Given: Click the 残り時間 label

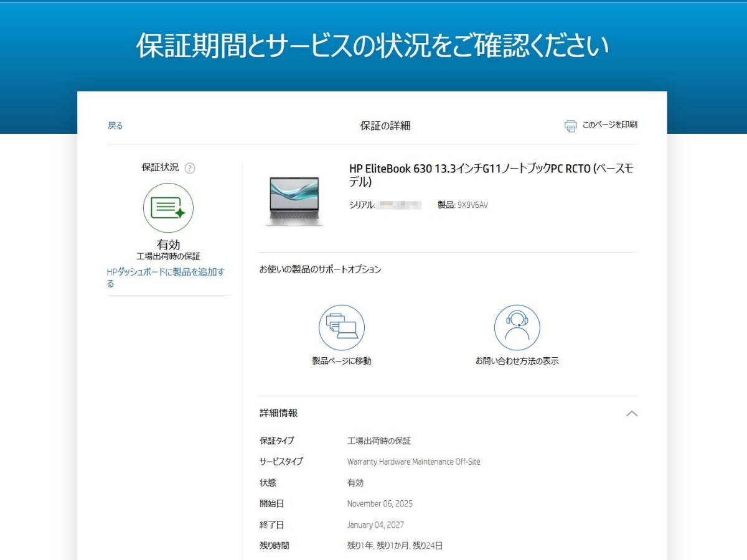Looking at the screenshot, I should coord(275,546).
